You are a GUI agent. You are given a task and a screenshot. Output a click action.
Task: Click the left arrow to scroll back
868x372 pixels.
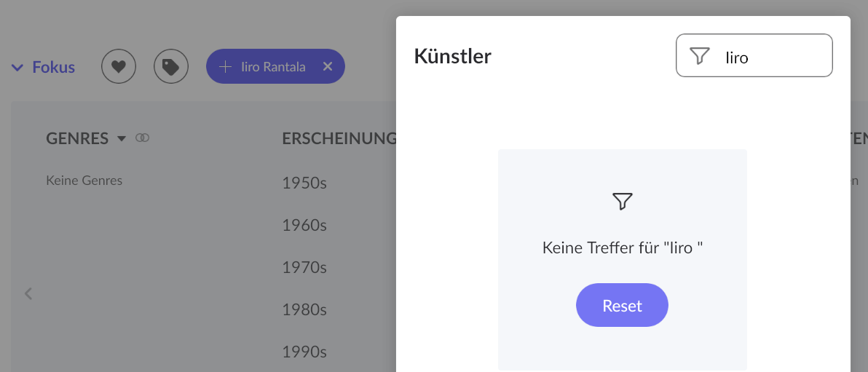tap(28, 294)
